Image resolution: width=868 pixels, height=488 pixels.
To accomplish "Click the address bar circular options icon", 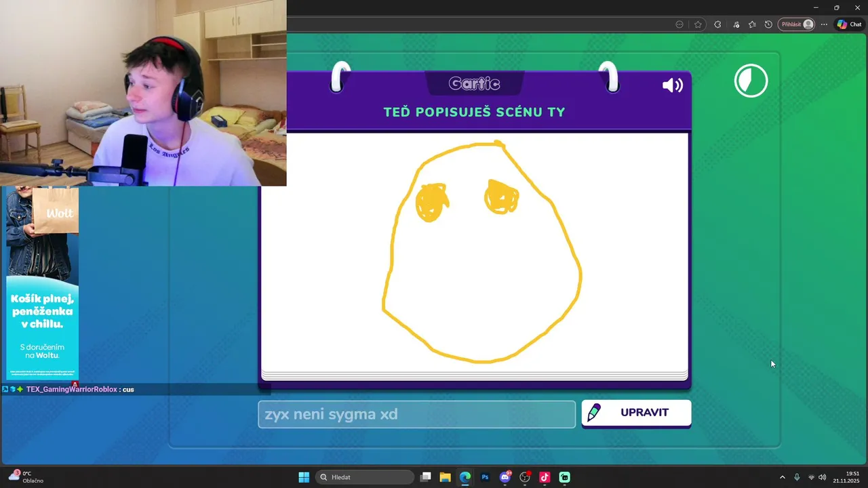I will (x=679, y=24).
